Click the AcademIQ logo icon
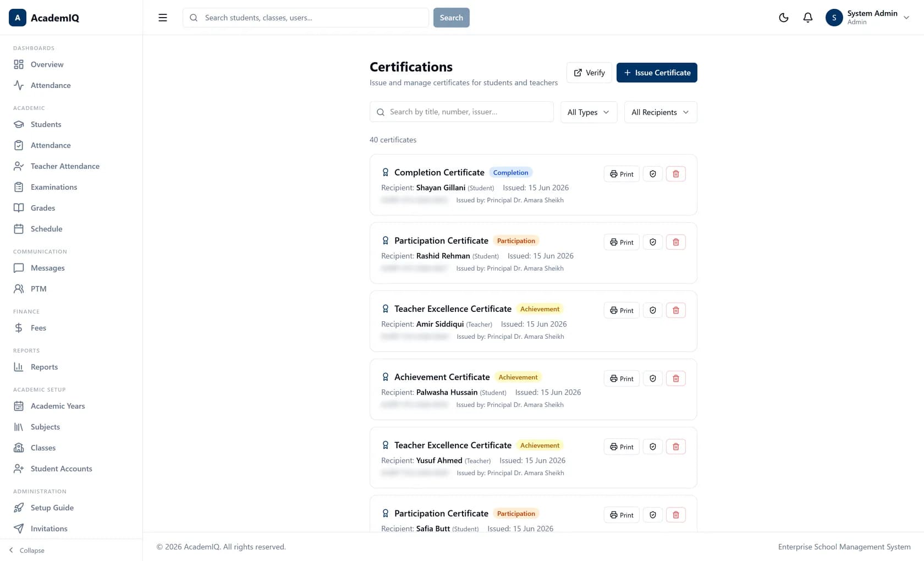Image resolution: width=924 pixels, height=561 pixels. pyautogui.click(x=18, y=18)
